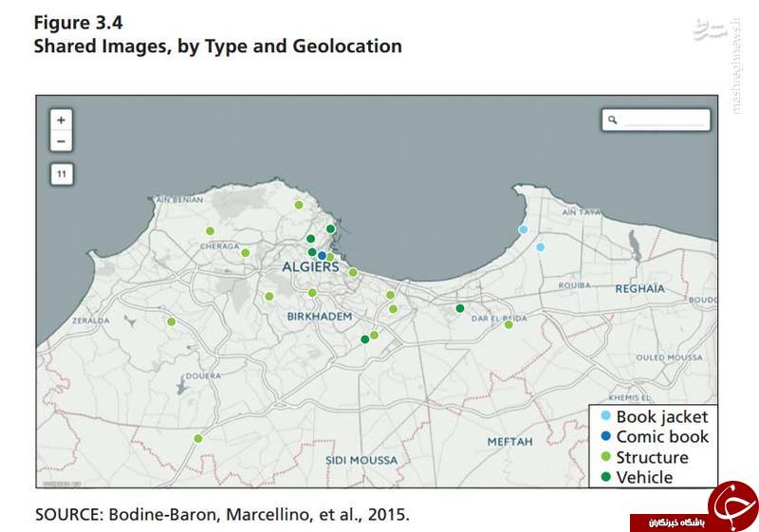
Task: Select the Structure marker north of Cheraga label
Action: 210,231
